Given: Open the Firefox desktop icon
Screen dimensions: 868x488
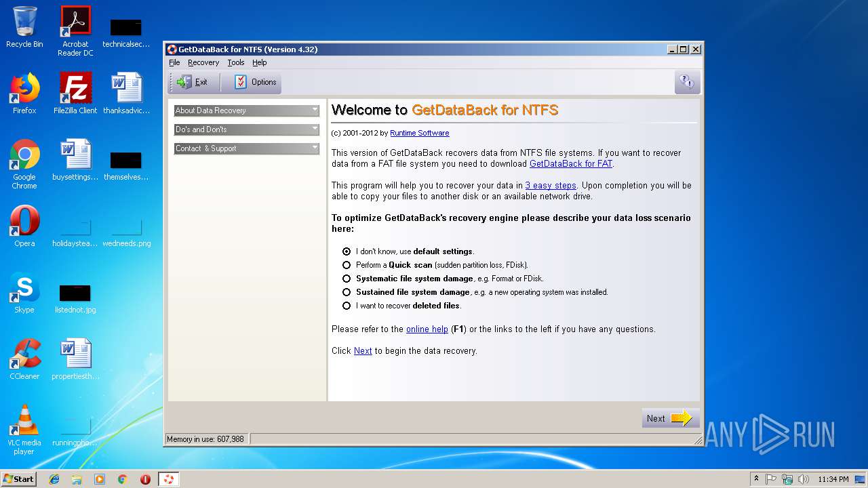Looking at the screenshot, I should tap(24, 93).
